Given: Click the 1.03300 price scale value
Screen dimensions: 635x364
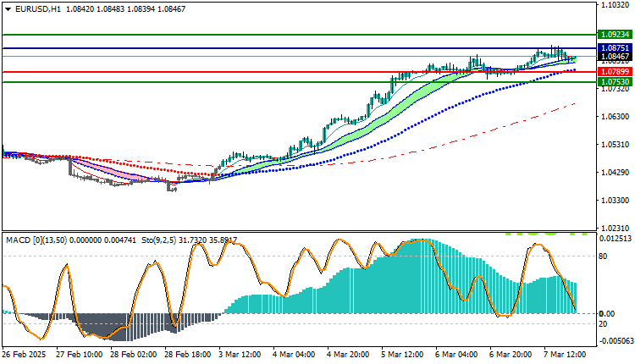Looking at the screenshot, I should pos(616,201).
